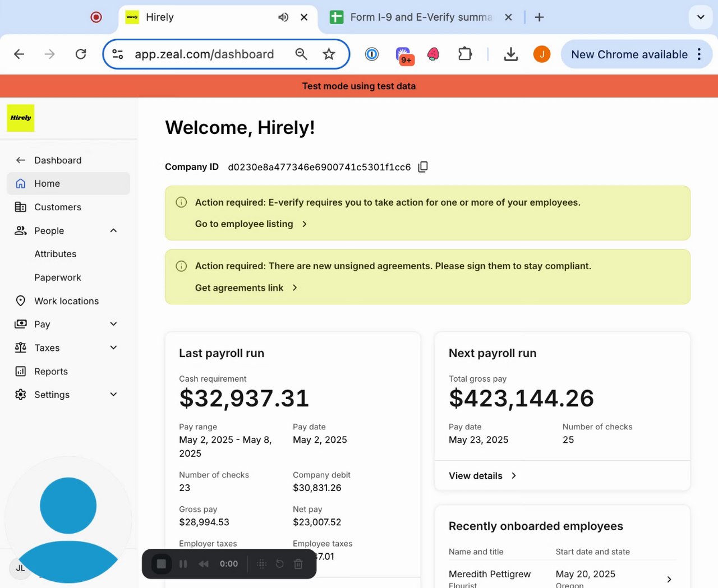Bookmark this page with the star icon
Screen dimensions: 718x588
329,54
